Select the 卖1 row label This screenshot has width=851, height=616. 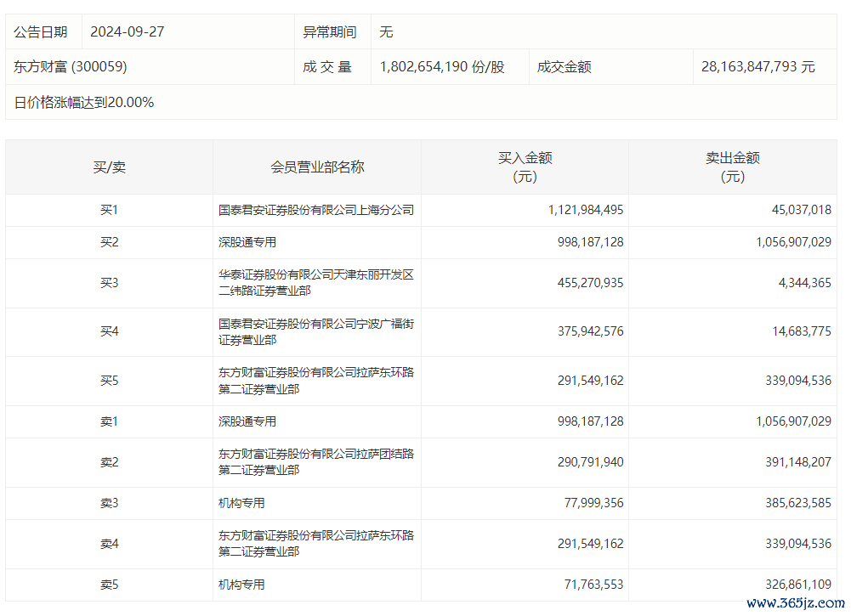[x=109, y=421]
